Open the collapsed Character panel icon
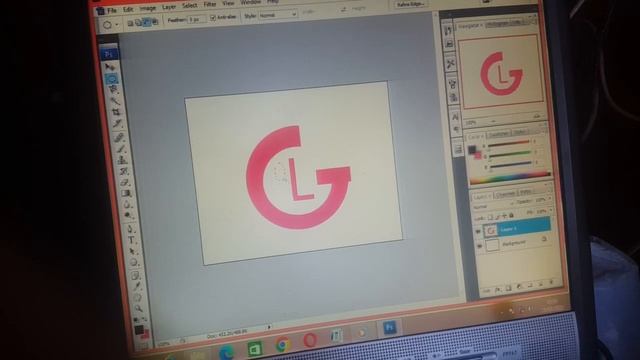This screenshot has width=640, height=360. click(x=455, y=117)
